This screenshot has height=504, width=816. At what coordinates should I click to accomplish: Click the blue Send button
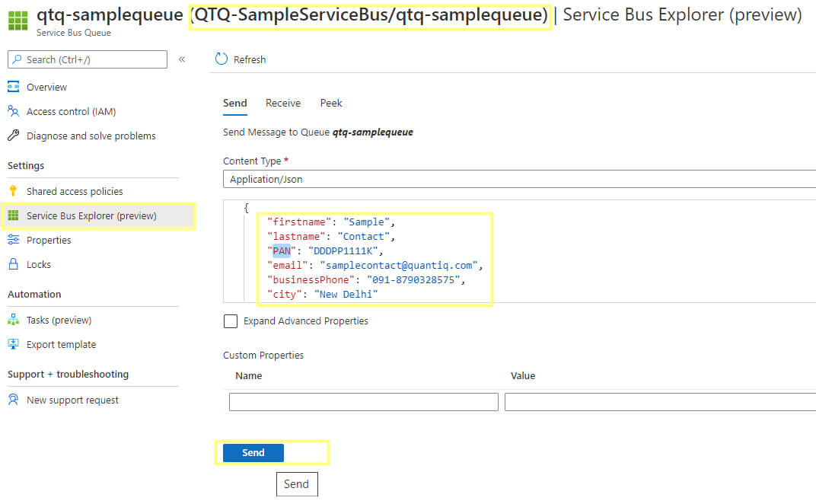252,452
